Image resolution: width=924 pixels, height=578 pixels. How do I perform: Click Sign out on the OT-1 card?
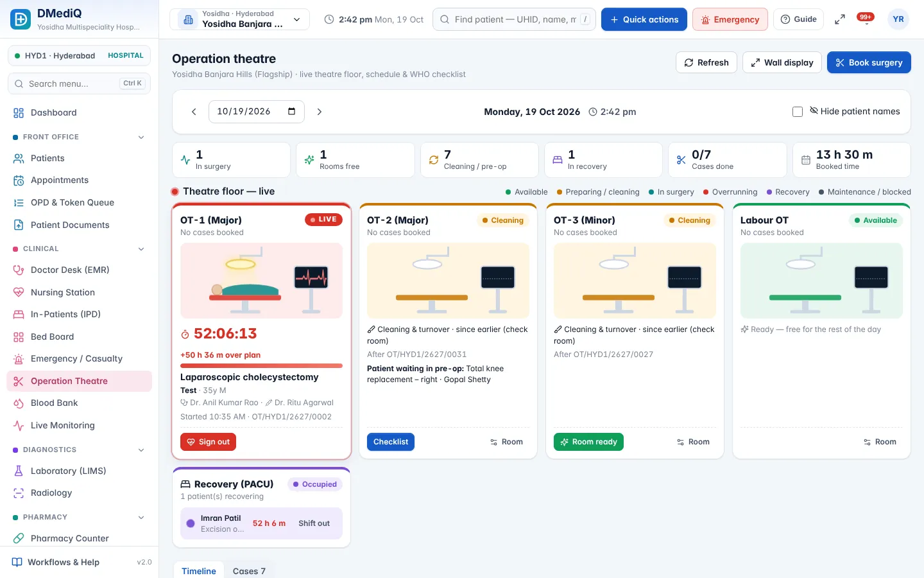pos(209,442)
